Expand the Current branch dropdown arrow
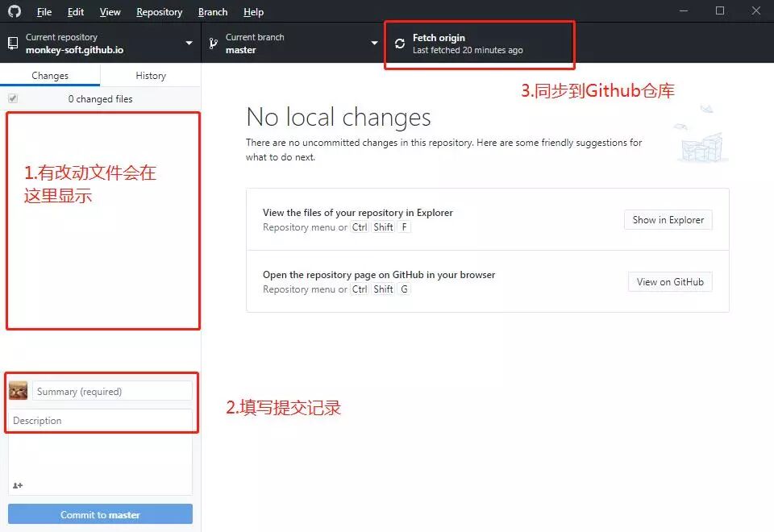The height and width of the screenshot is (532, 774). pos(374,43)
